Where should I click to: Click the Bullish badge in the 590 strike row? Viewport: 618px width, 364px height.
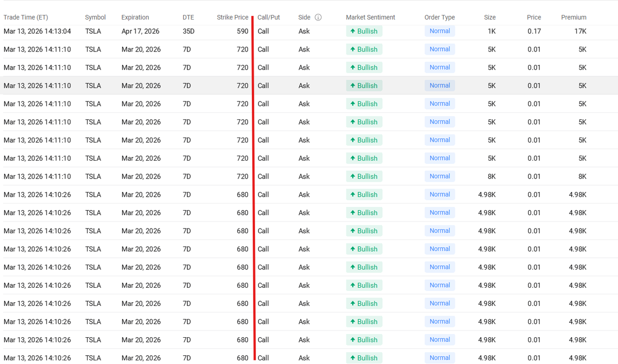click(x=364, y=31)
